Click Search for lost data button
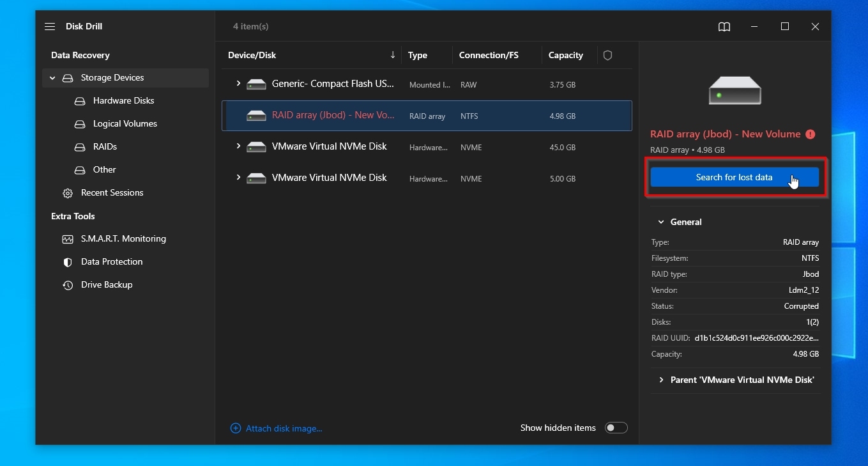 pos(734,178)
